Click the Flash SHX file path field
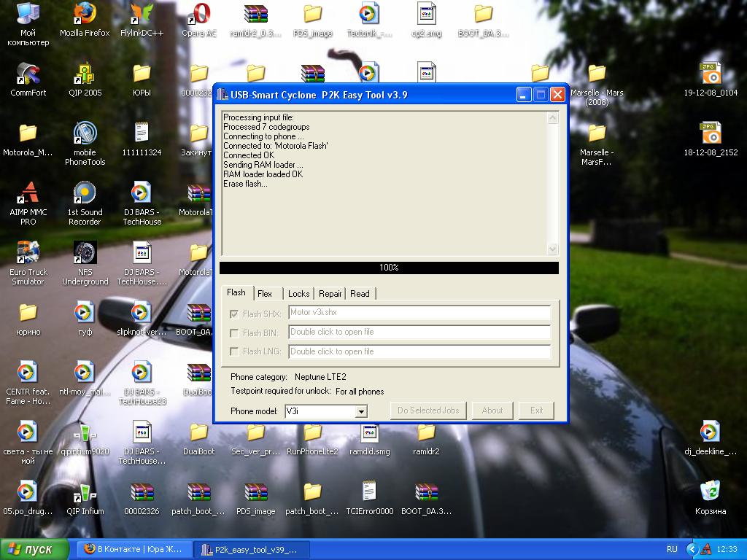The image size is (747, 560). (x=419, y=312)
